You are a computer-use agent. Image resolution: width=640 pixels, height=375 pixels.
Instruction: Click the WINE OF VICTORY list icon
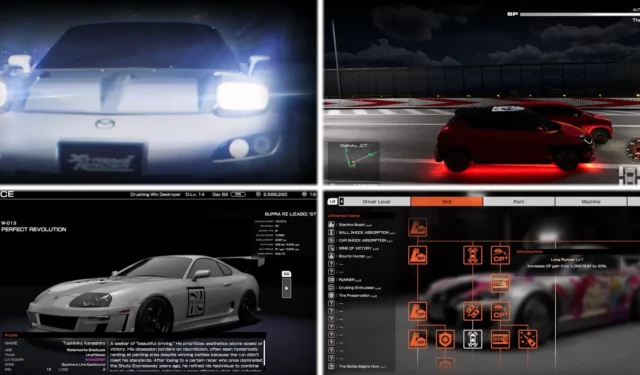click(x=331, y=248)
